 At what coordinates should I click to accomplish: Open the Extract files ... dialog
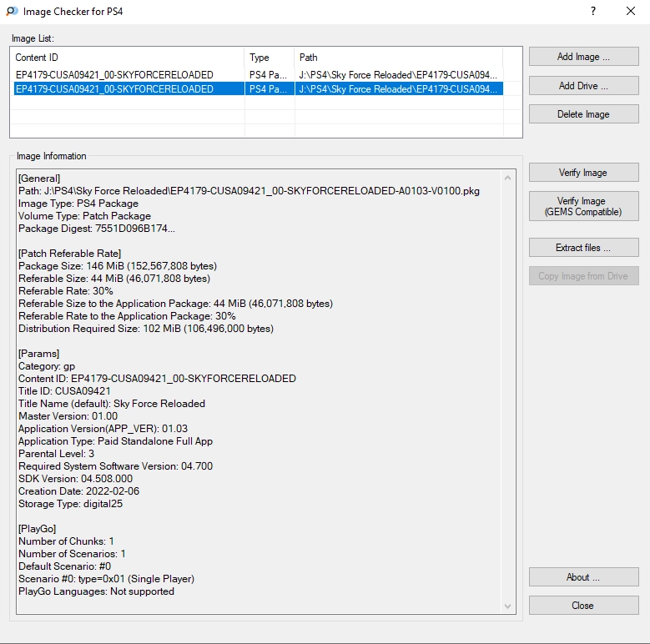[583, 248]
